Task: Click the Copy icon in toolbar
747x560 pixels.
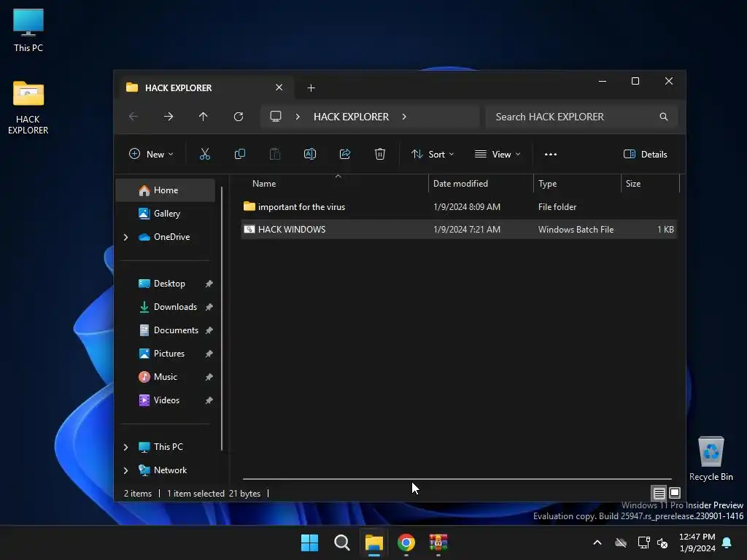Action: (239, 154)
